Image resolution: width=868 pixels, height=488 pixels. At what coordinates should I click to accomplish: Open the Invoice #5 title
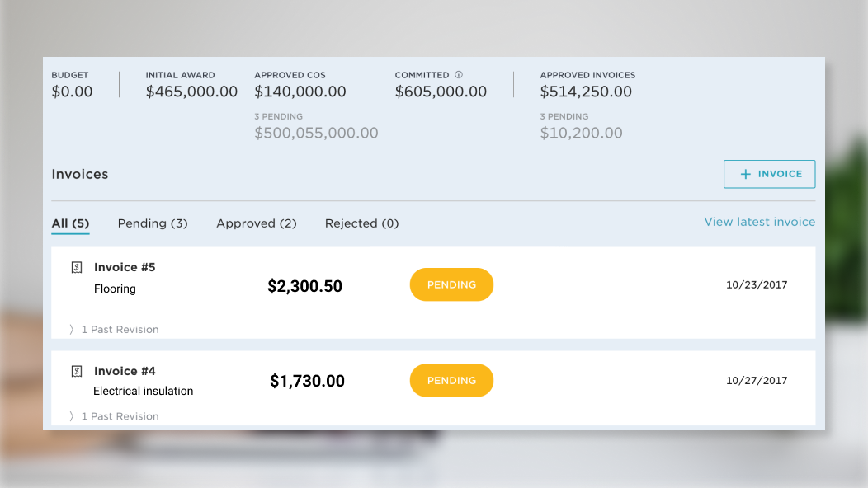pos(125,267)
